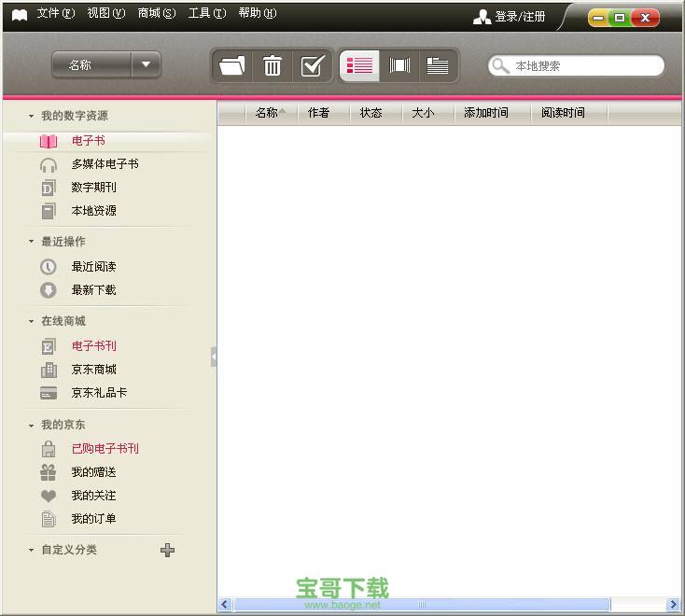The width and height of the screenshot is (685, 616).
Task: Click the open book app logo icon
Action: click(x=20, y=15)
